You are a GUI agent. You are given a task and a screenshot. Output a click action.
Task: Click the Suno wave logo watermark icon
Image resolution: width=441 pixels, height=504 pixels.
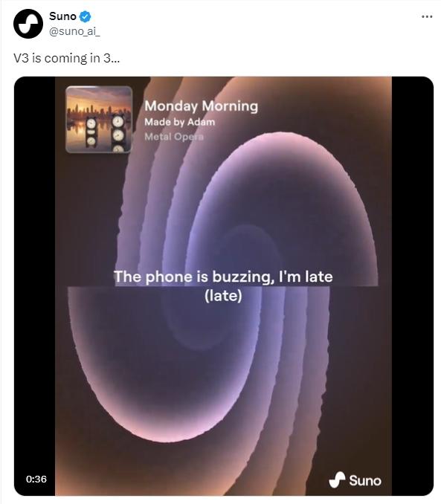point(337,480)
